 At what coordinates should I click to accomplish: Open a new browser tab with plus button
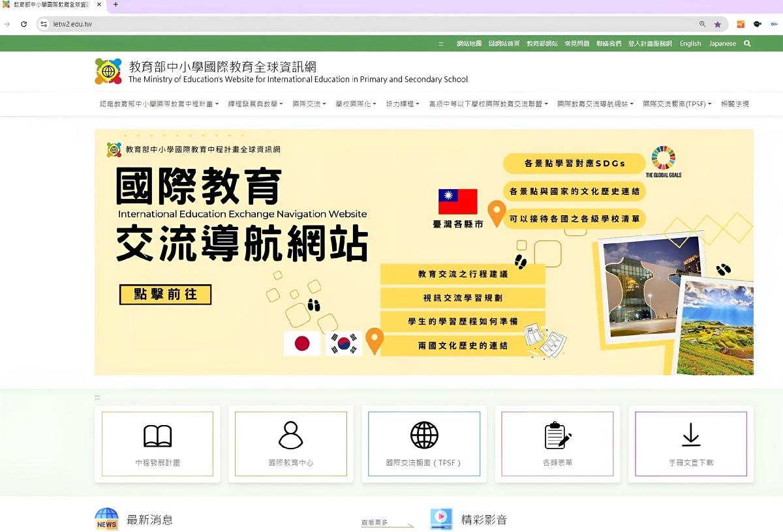coord(115,5)
